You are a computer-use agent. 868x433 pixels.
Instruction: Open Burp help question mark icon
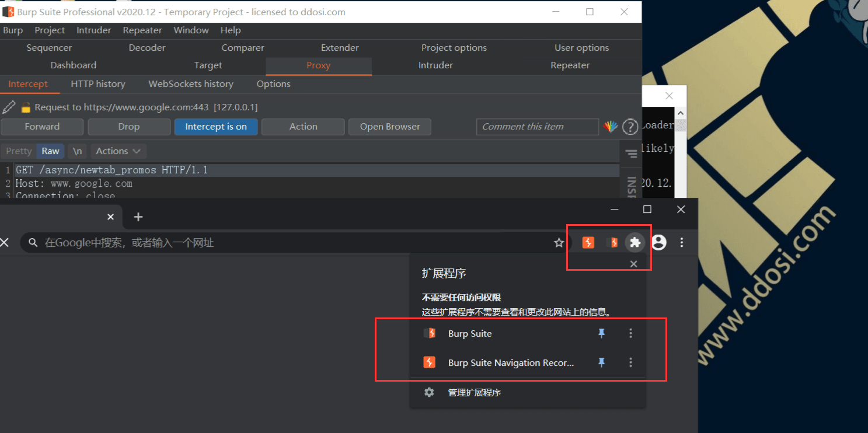click(x=630, y=127)
